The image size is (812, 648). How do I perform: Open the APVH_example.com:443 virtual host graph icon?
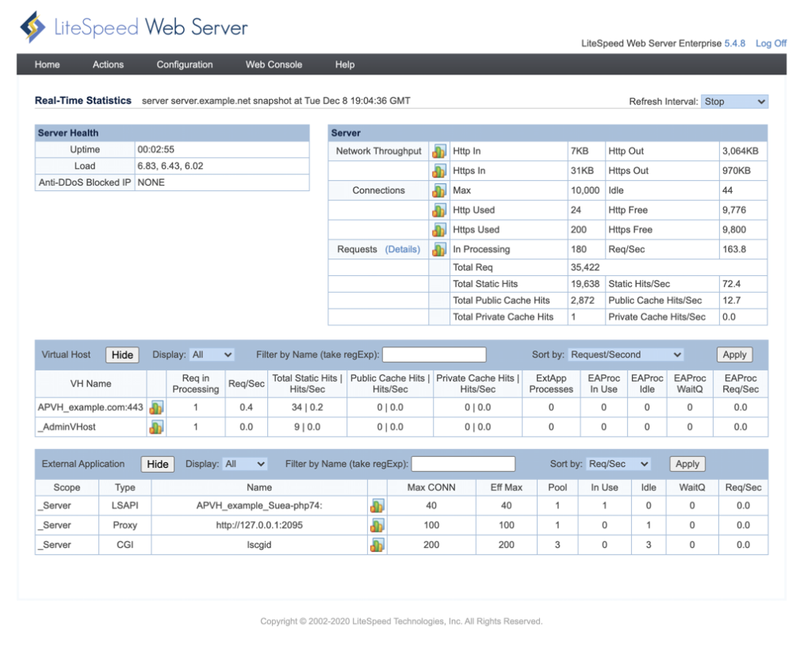pos(156,407)
